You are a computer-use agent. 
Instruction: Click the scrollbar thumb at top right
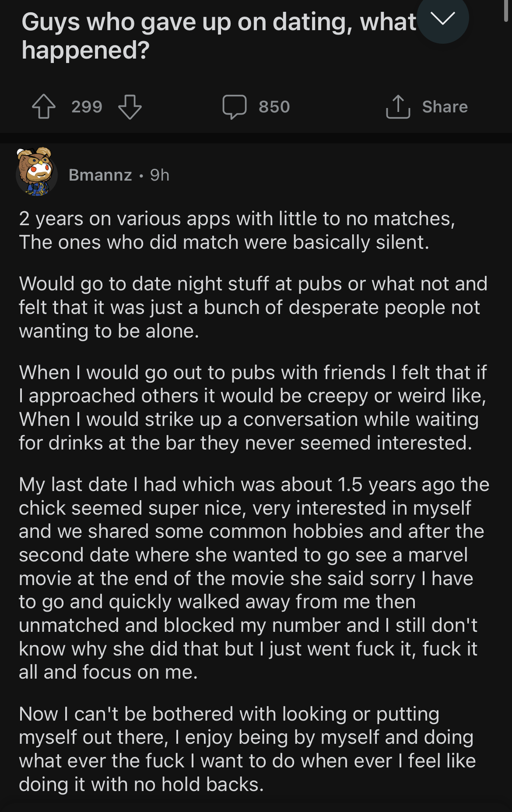(506, 10)
